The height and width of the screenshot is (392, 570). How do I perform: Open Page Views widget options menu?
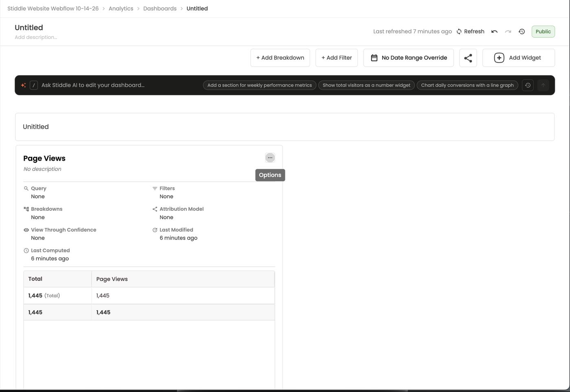pos(270,158)
